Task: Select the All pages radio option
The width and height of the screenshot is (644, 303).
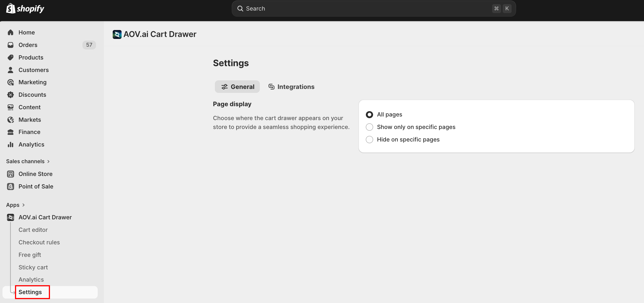Action: click(369, 115)
